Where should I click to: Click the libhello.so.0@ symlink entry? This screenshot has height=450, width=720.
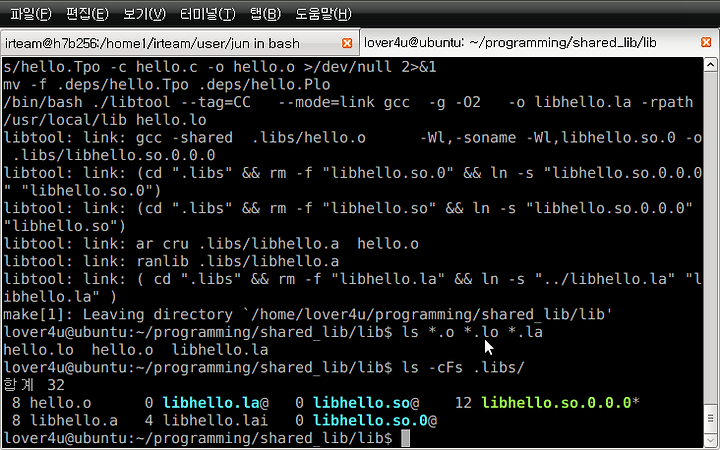pyautogui.click(x=375, y=420)
